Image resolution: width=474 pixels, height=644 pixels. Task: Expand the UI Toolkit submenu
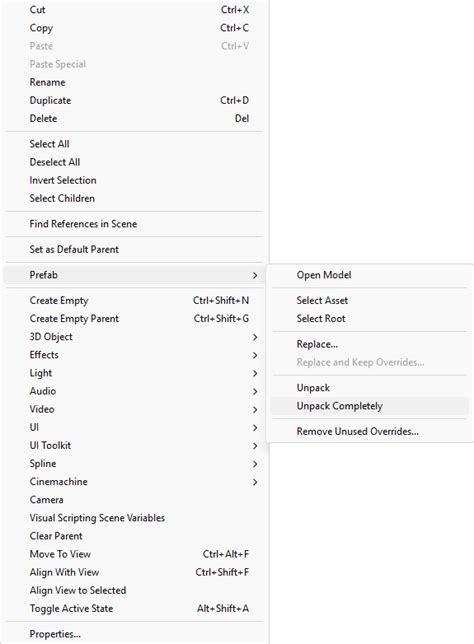[x=134, y=445]
